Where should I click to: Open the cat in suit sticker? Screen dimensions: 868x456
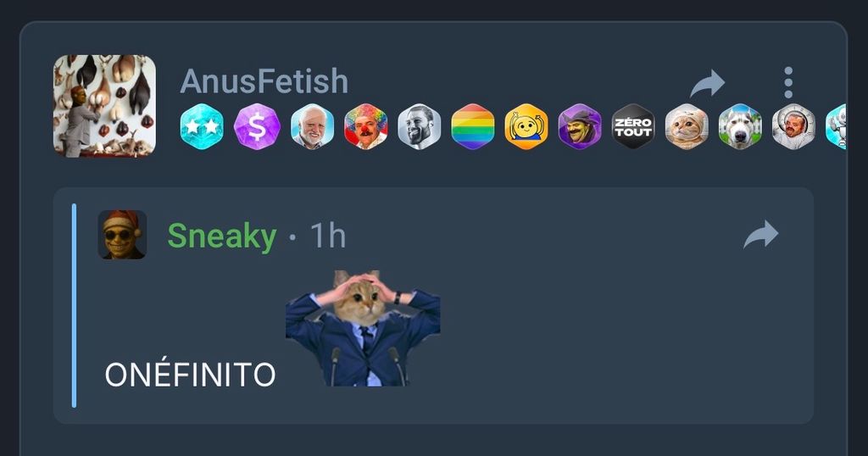363,328
